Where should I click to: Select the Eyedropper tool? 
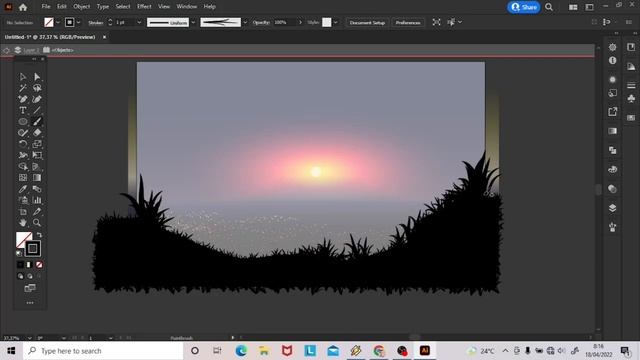coord(23,189)
